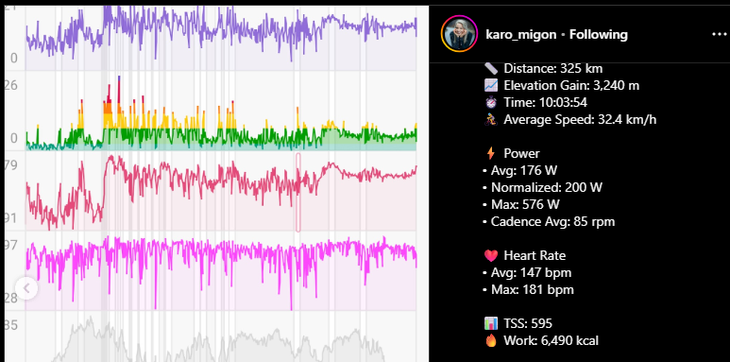
Task: Click the cyclist emoji beside Average Speed
Action: click(491, 120)
